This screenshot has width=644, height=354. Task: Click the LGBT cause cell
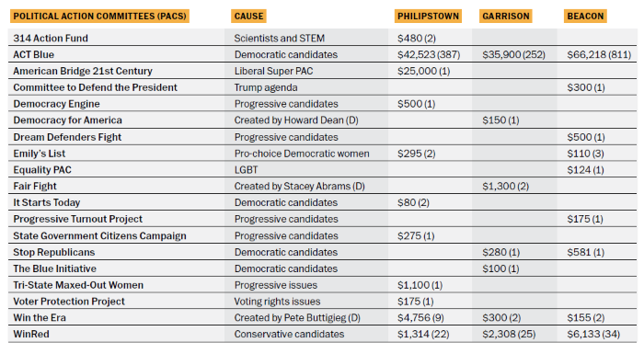246,170
